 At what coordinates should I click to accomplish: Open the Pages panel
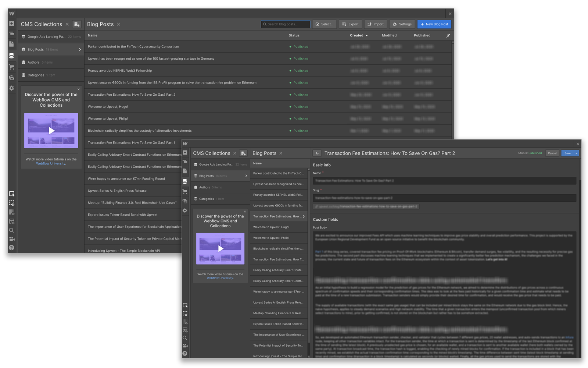pos(11,45)
